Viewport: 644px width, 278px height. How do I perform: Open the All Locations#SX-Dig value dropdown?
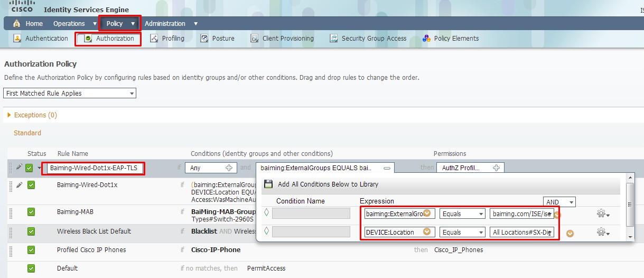click(522, 232)
